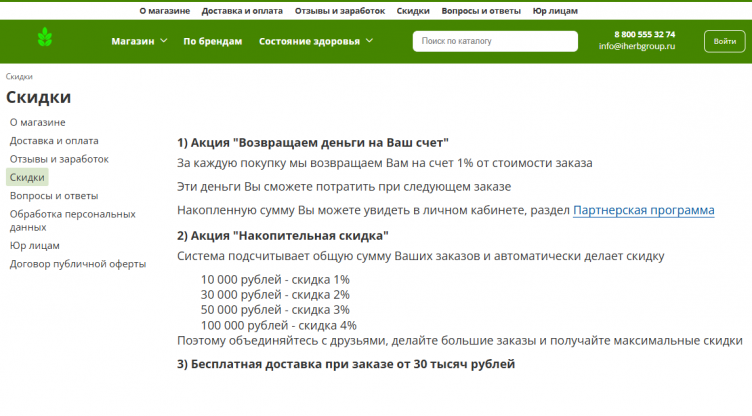This screenshot has width=752, height=416.
Task: Click the Скидки breadcrumb link
Action: pyautogui.click(x=19, y=76)
